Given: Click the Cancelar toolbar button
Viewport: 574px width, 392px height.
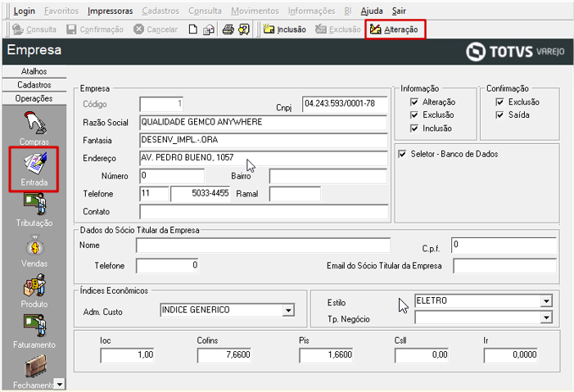Looking at the screenshot, I should (x=156, y=29).
